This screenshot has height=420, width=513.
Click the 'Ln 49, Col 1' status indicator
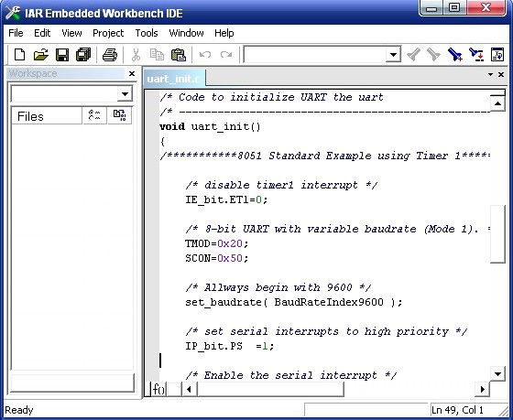(457, 410)
